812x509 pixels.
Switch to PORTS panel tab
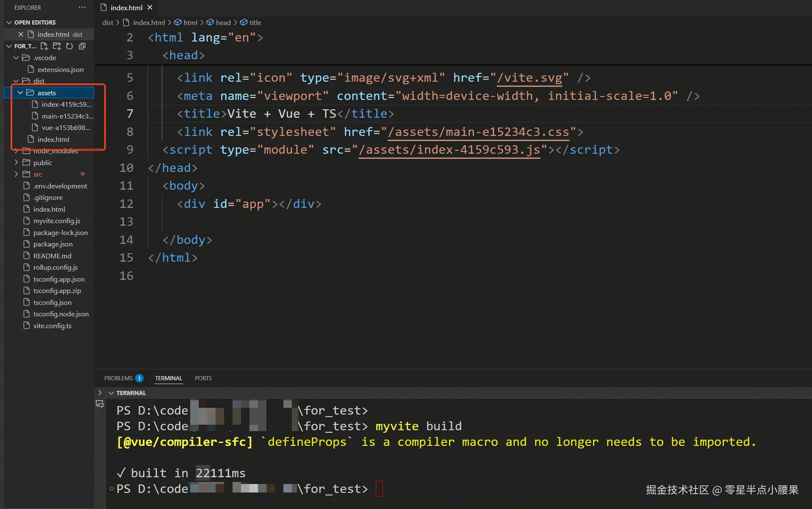click(203, 378)
